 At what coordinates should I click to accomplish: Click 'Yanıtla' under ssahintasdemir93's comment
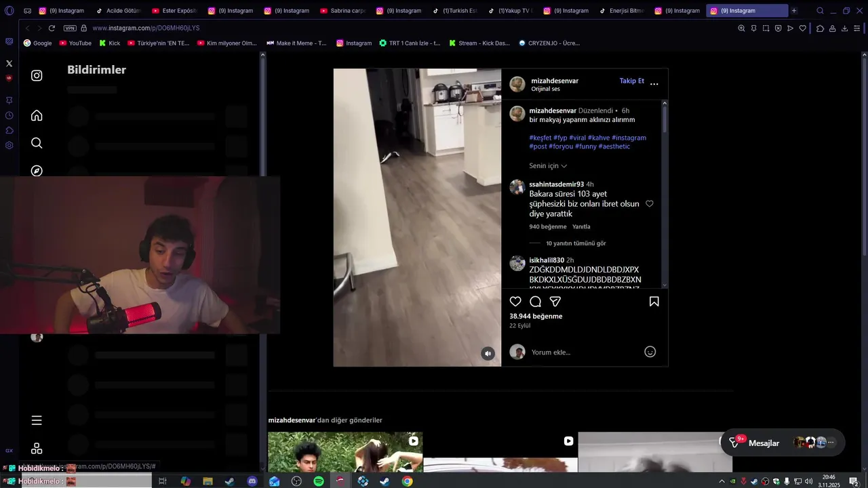(x=581, y=226)
